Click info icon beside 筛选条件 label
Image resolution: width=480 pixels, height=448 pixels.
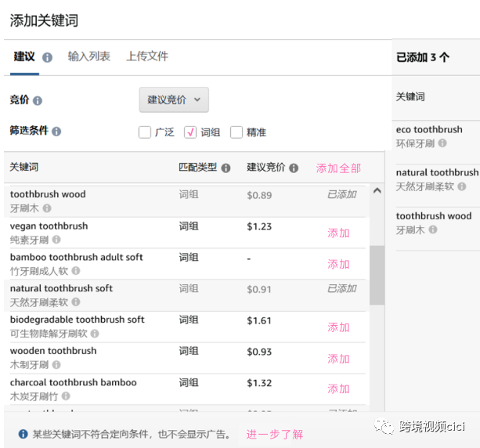click(x=56, y=132)
